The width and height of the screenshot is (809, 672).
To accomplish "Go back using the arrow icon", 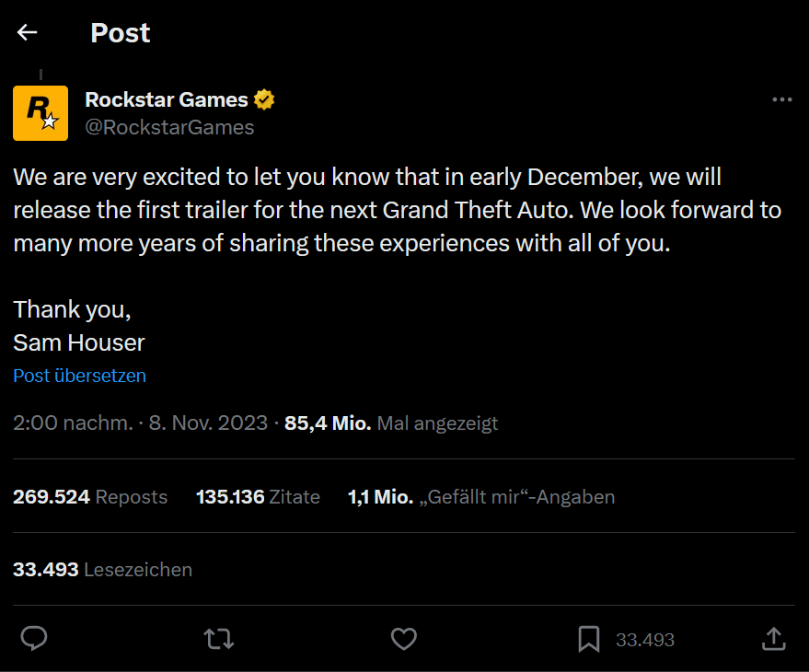I will click(x=27, y=32).
